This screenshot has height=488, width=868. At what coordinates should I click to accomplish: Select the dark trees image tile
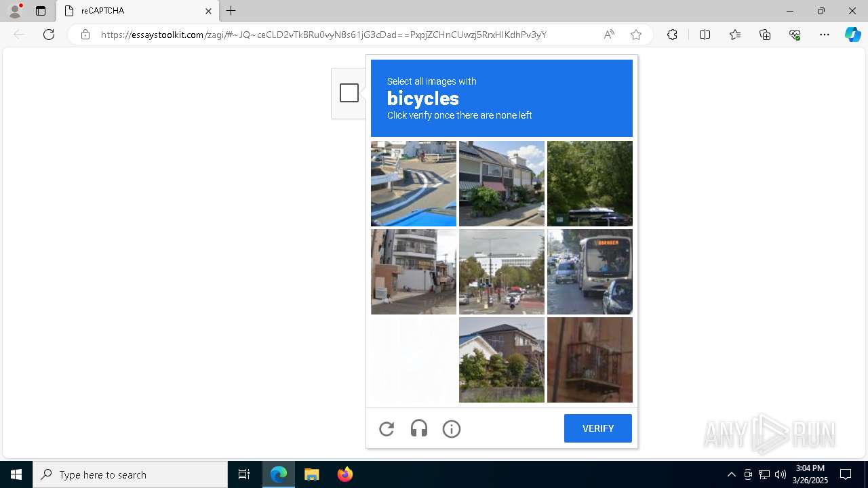pyautogui.click(x=590, y=184)
